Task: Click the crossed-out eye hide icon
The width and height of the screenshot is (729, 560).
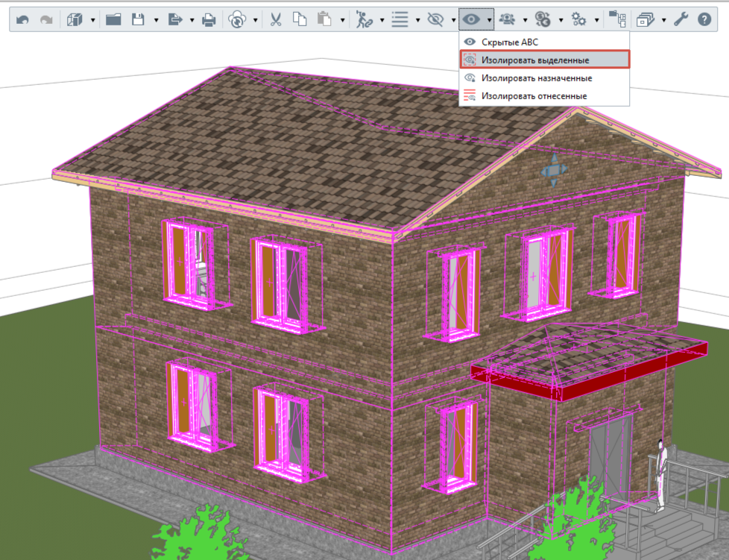Action: point(435,19)
